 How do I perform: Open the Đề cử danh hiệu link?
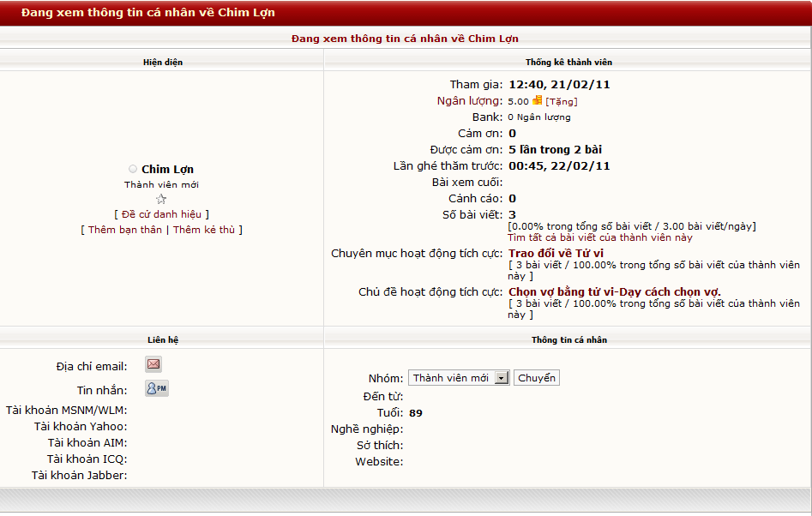pos(161,214)
